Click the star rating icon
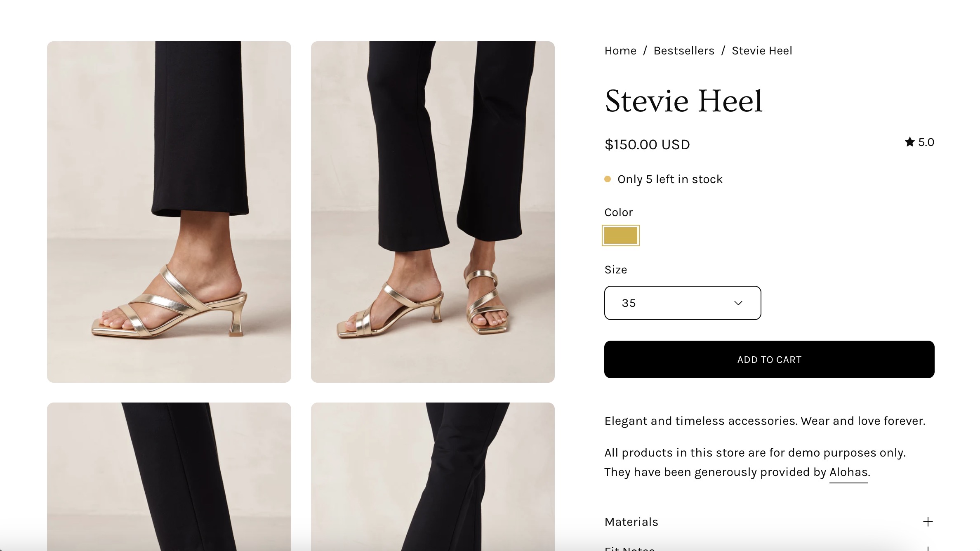 coord(909,142)
